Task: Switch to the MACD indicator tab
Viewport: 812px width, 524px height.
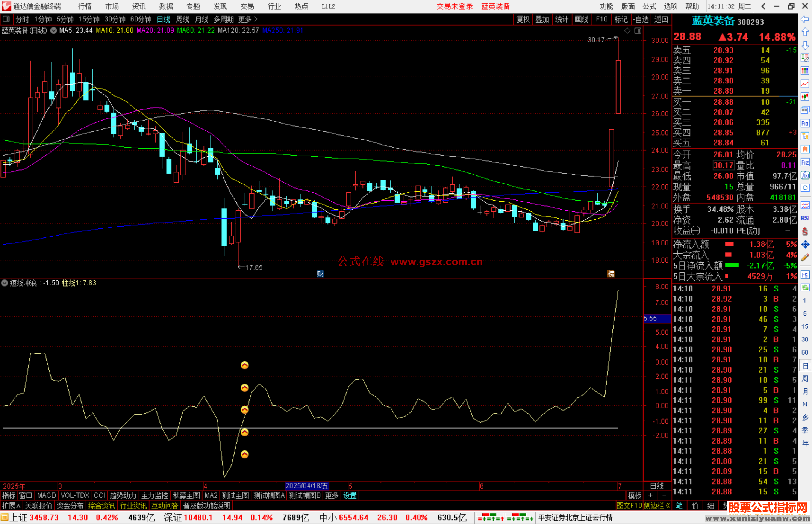Action: [46, 495]
